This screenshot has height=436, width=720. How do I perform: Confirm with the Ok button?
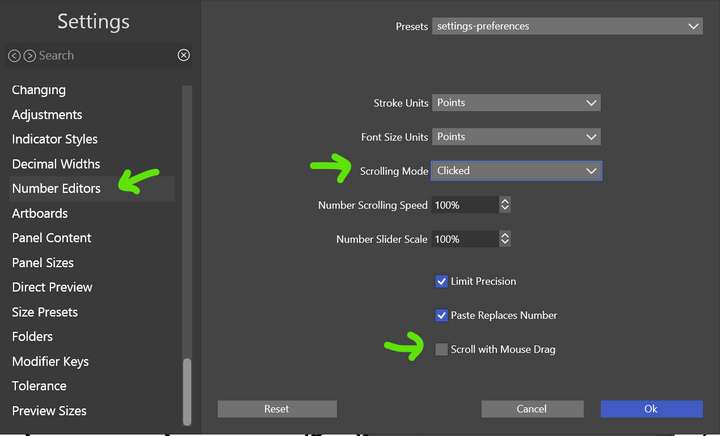click(651, 409)
